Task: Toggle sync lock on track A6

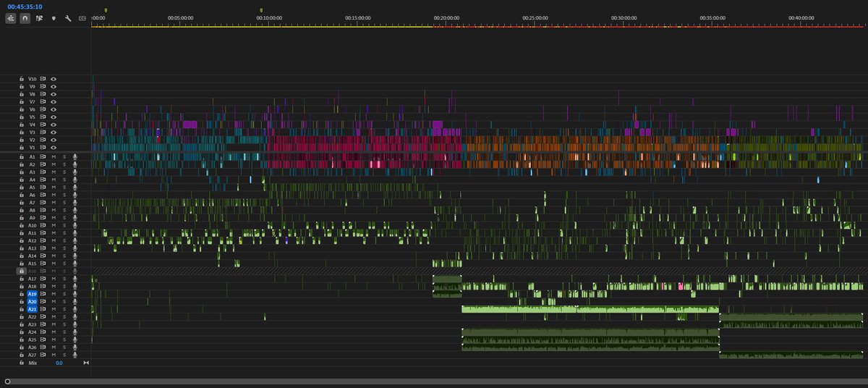Action: tap(43, 195)
